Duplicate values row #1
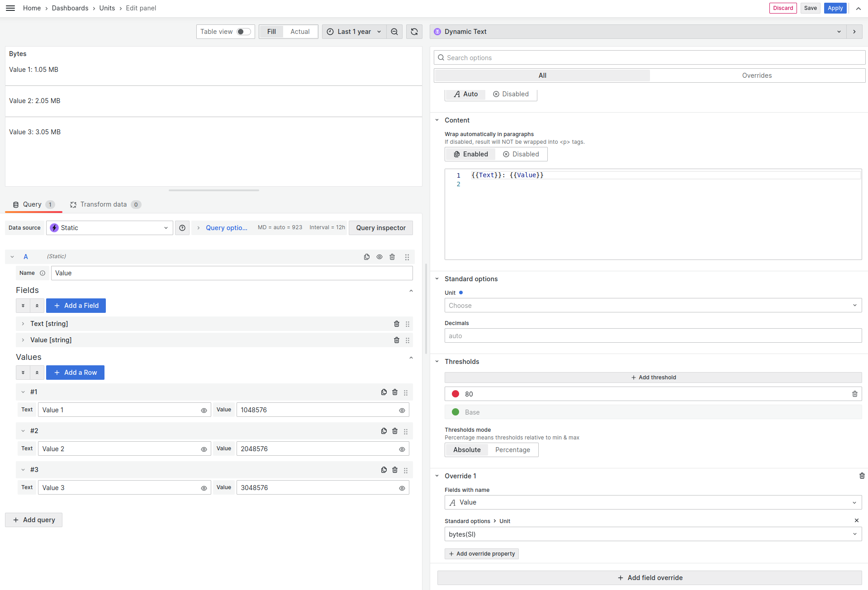This screenshot has width=868, height=590. point(384,392)
